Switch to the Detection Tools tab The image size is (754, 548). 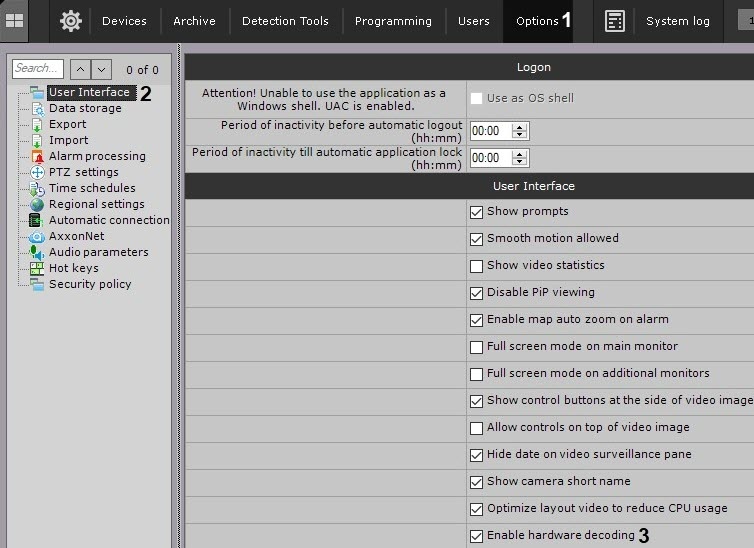click(x=285, y=21)
